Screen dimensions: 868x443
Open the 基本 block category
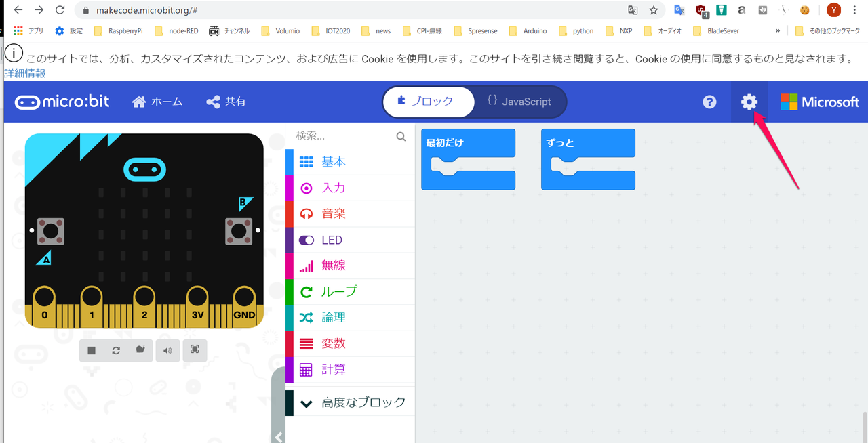tap(333, 162)
